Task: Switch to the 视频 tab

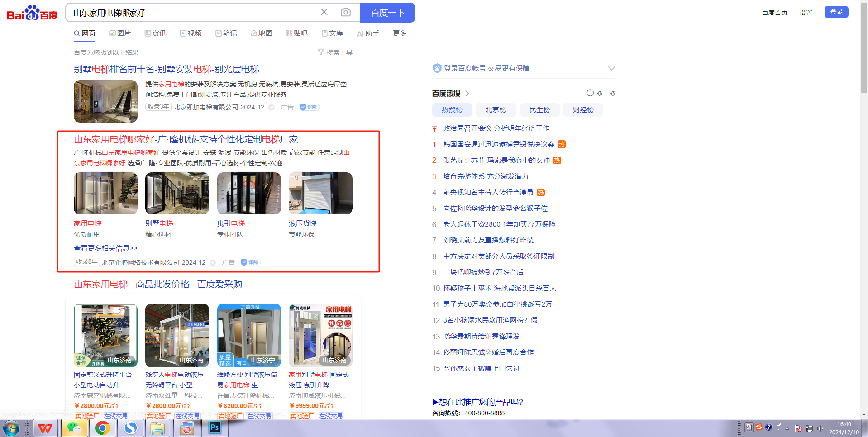Action: 191,33
